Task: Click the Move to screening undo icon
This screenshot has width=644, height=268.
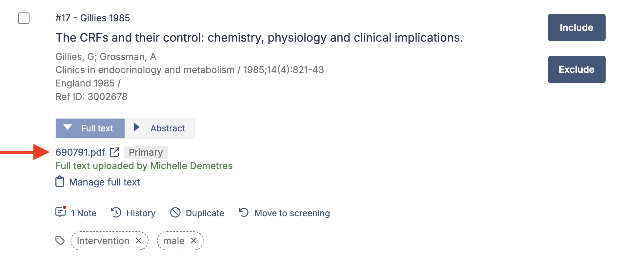Action: click(244, 212)
